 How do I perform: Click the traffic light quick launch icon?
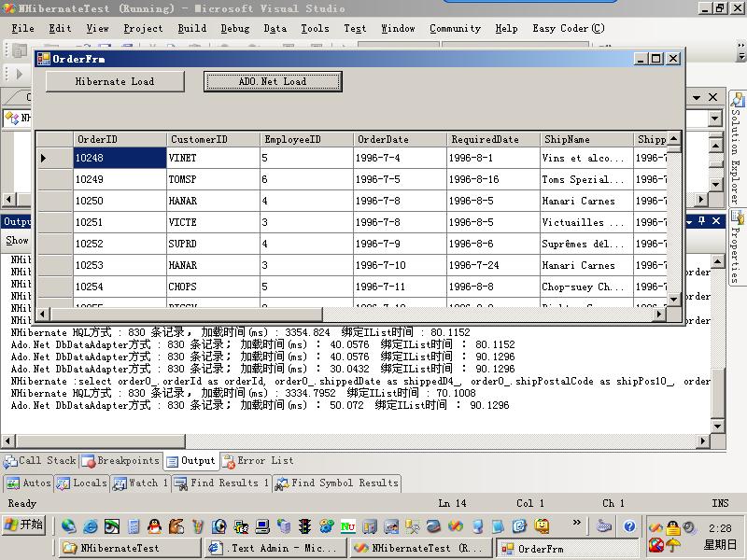[304, 526]
